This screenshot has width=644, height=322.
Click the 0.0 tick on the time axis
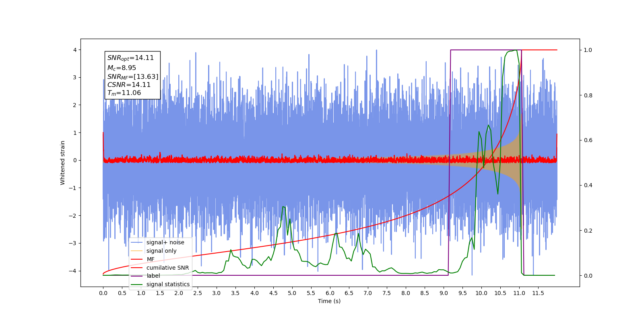point(103,293)
